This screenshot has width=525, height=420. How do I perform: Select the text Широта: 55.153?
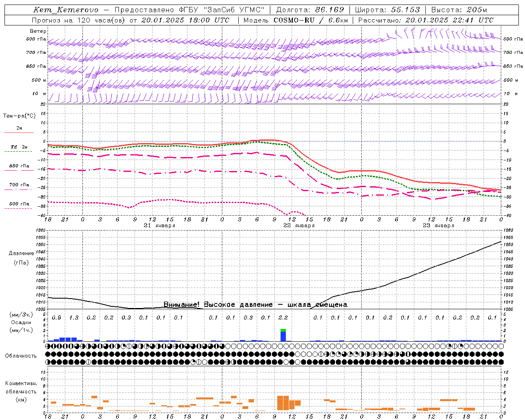tap(387, 10)
